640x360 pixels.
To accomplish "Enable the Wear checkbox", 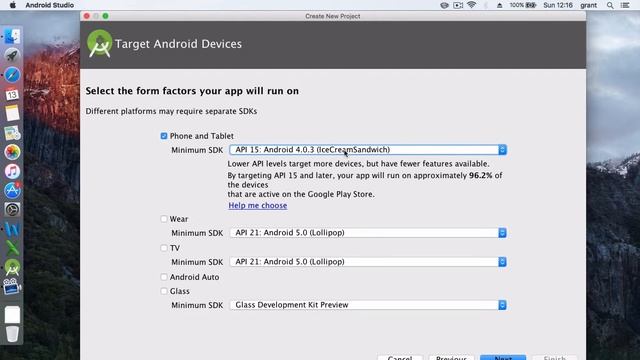I will pos(164,219).
